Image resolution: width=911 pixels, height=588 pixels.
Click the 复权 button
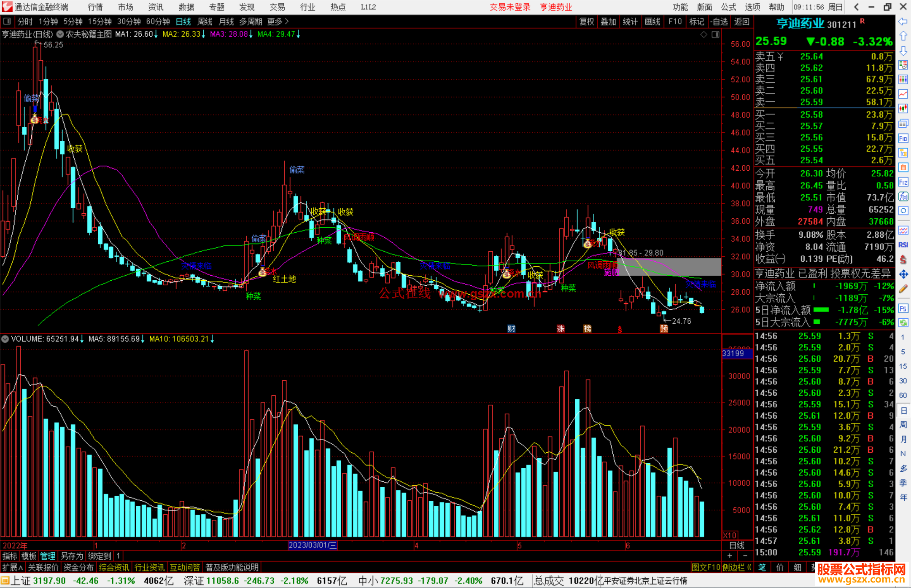pos(586,21)
